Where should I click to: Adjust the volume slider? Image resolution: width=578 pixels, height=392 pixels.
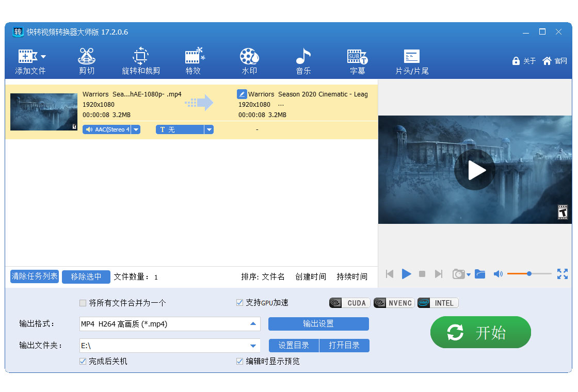[x=529, y=274]
